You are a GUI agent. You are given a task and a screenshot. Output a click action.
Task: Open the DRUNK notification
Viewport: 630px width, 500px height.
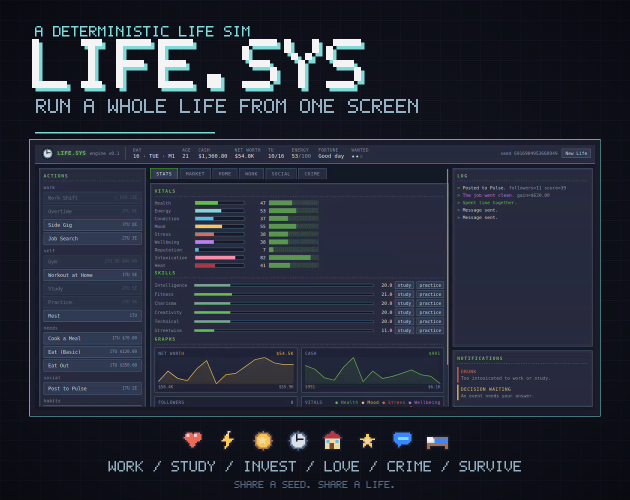[x=523, y=375]
